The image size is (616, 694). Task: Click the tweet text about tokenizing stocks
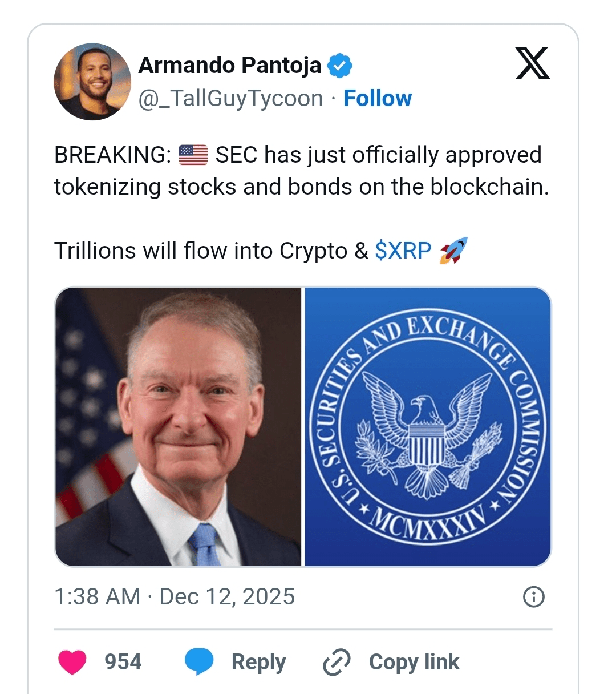[x=301, y=187]
